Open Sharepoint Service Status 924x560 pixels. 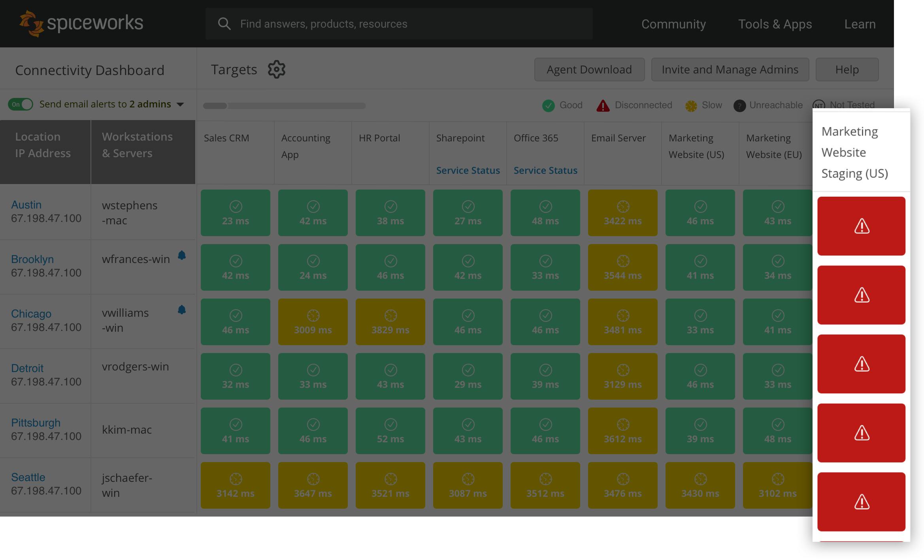tap(468, 170)
